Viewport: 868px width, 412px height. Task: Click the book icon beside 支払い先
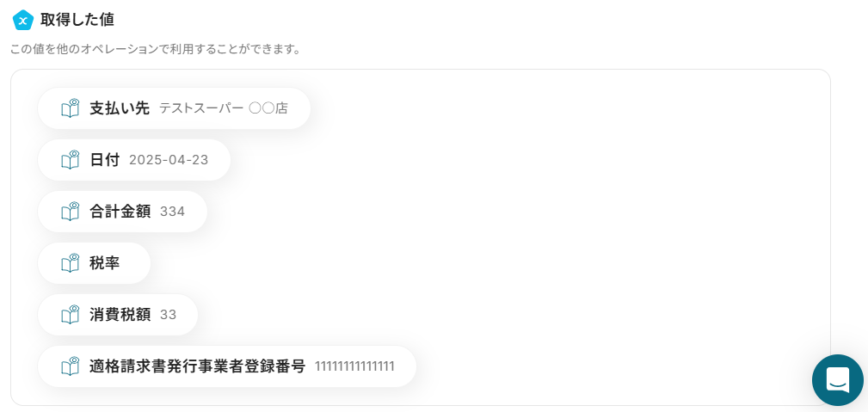click(x=71, y=108)
